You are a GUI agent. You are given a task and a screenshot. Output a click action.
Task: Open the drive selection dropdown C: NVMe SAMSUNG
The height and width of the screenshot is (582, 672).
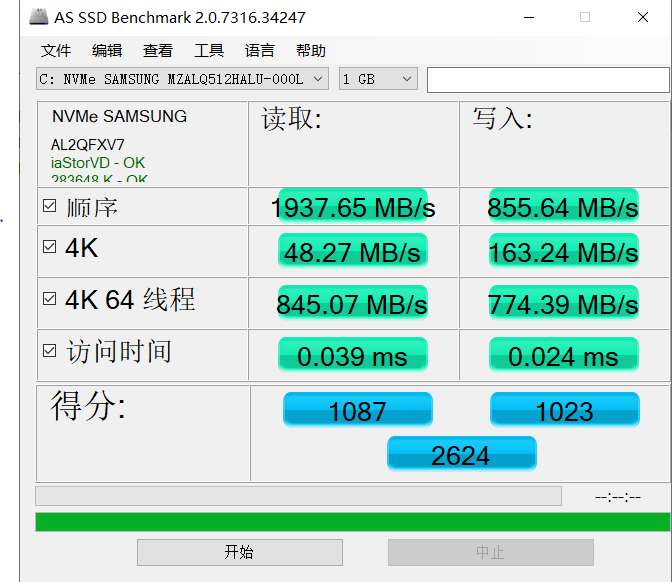click(x=182, y=79)
